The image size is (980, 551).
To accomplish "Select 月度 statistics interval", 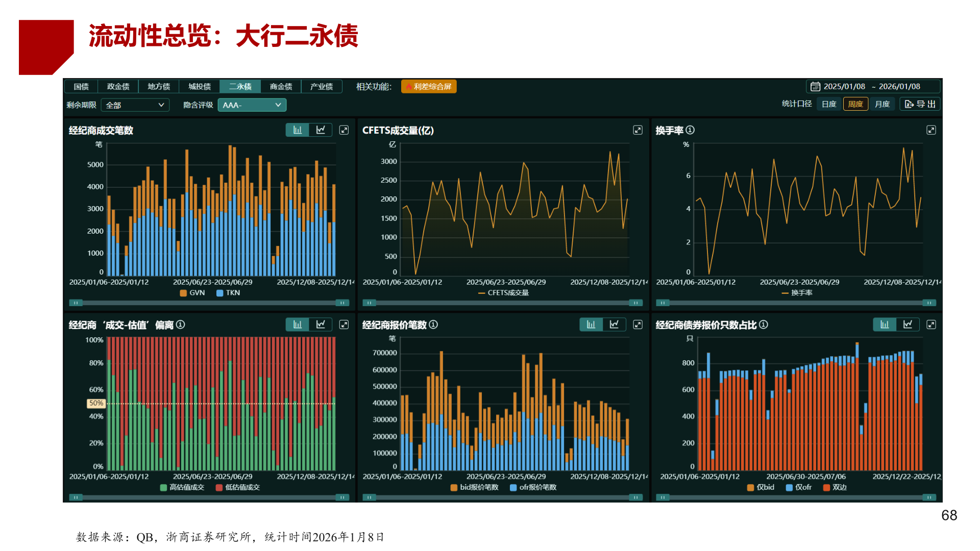I will pos(882,104).
